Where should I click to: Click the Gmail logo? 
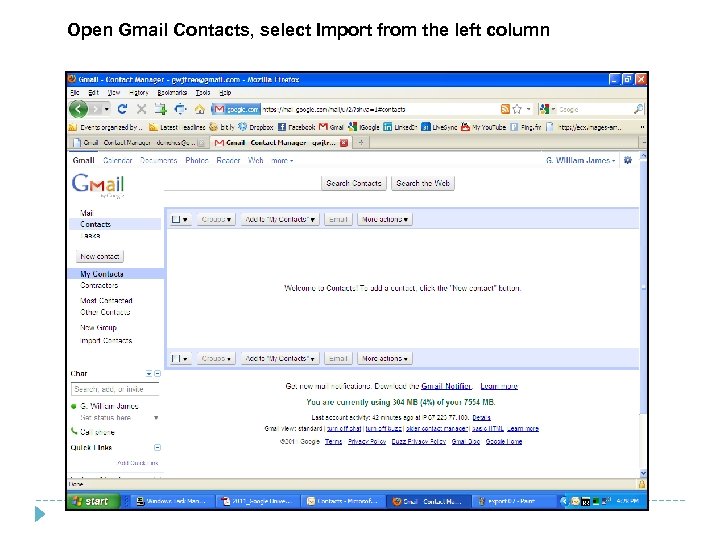(x=98, y=185)
